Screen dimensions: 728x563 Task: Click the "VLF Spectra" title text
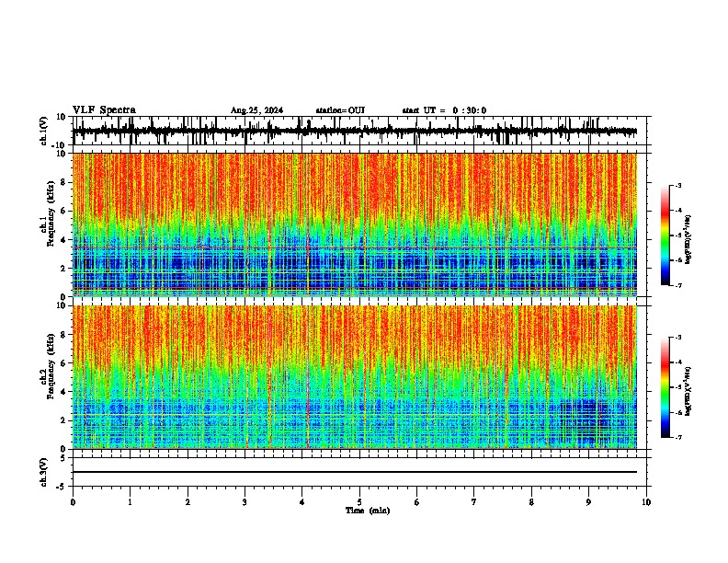point(104,110)
